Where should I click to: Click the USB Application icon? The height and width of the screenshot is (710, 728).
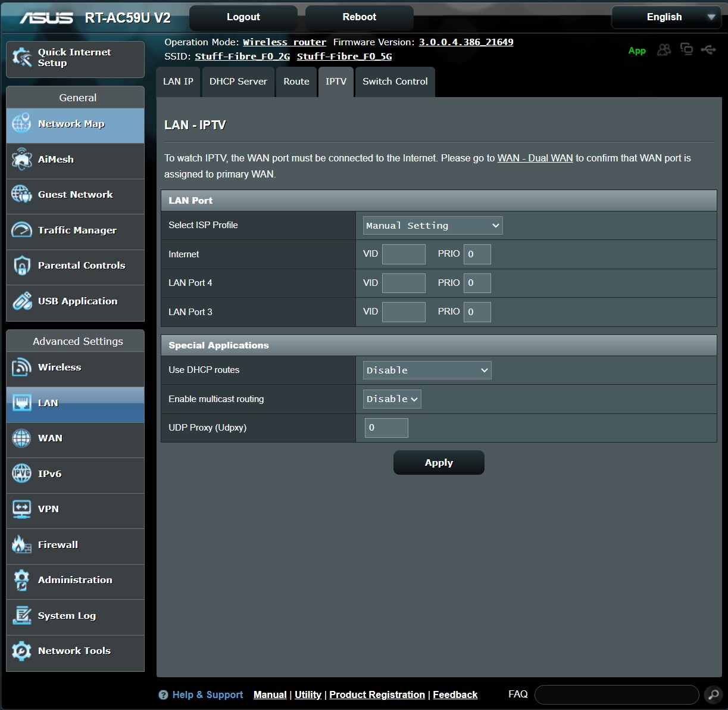point(21,301)
